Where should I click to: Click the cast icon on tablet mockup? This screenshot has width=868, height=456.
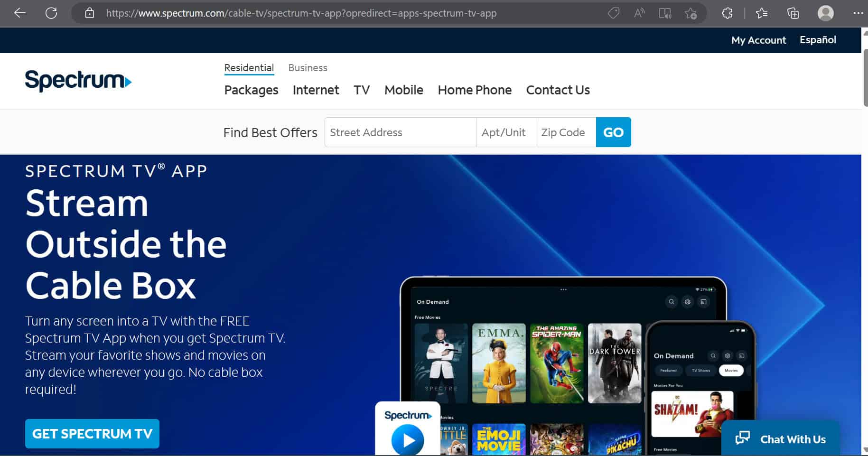coord(703,302)
